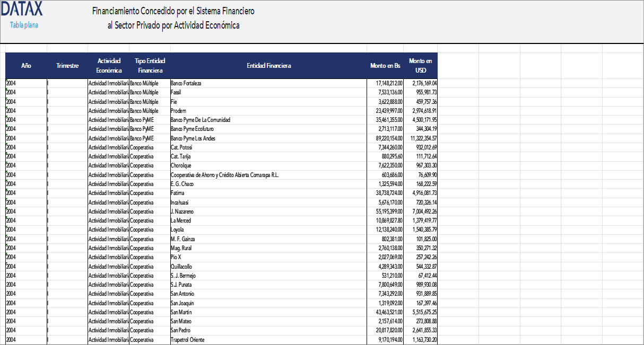The width and height of the screenshot is (644, 345).
Task: Click the Monto en USD header
Action: (421, 66)
